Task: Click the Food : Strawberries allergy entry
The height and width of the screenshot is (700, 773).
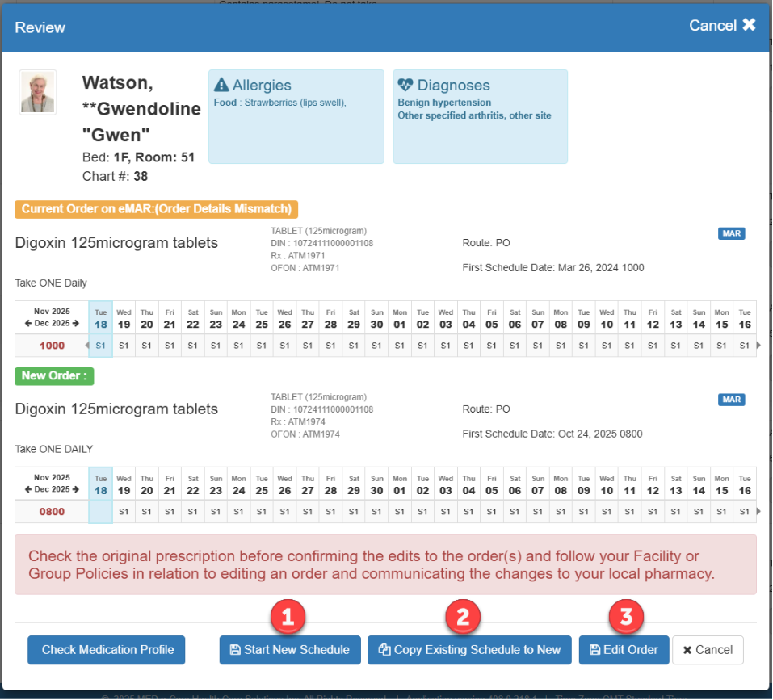Action: [x=279, y=103]
